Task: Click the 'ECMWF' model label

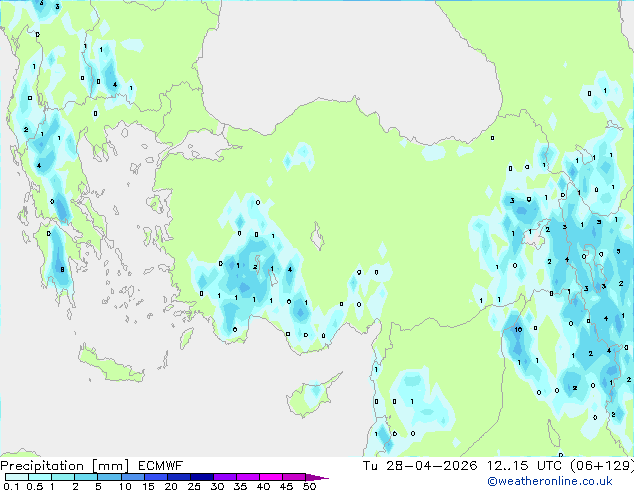Action: pyautogui.click(x=160, y=466)
